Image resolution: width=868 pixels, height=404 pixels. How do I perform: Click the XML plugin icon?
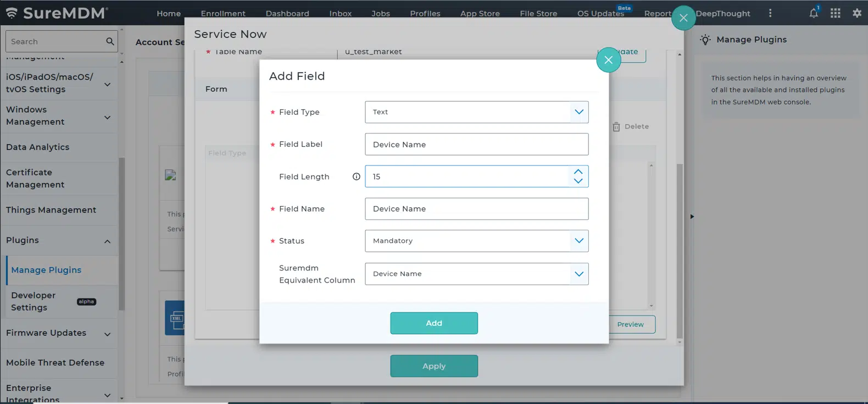point(175,318)
